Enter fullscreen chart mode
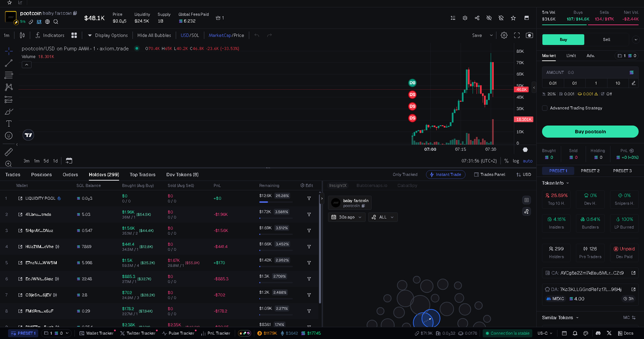644x339 pixels. click(x=517, y=35)
